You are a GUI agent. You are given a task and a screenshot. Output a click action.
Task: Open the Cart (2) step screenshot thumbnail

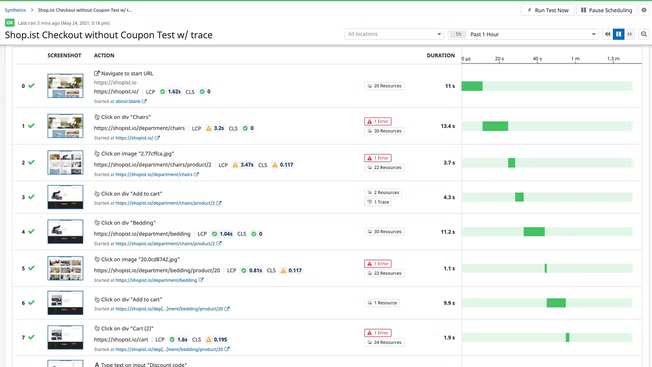point(65,337)
